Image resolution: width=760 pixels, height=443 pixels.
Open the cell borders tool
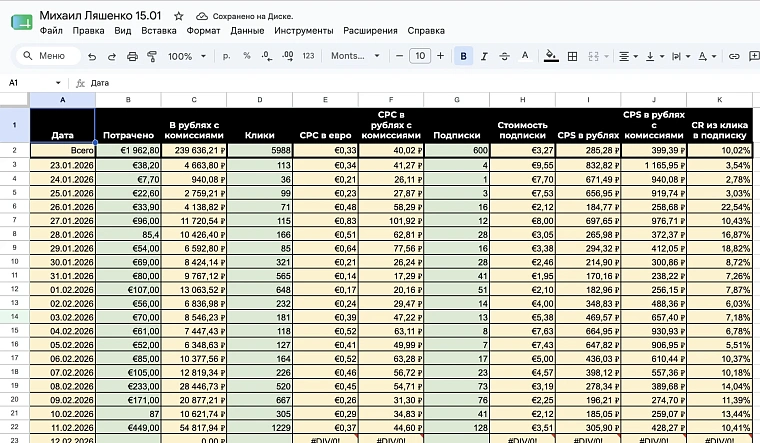pos(572,56)
